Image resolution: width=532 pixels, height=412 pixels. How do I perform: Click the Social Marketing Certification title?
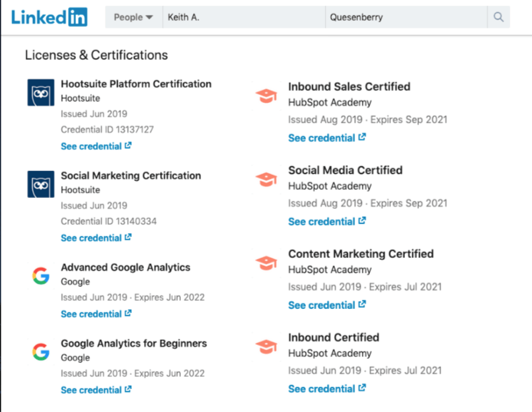131,176
